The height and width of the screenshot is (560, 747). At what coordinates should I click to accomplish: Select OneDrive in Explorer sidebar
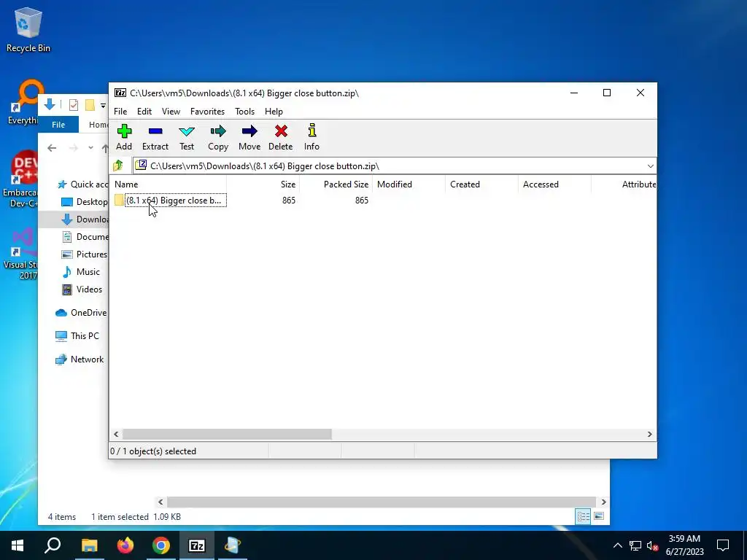click(81, 313)
